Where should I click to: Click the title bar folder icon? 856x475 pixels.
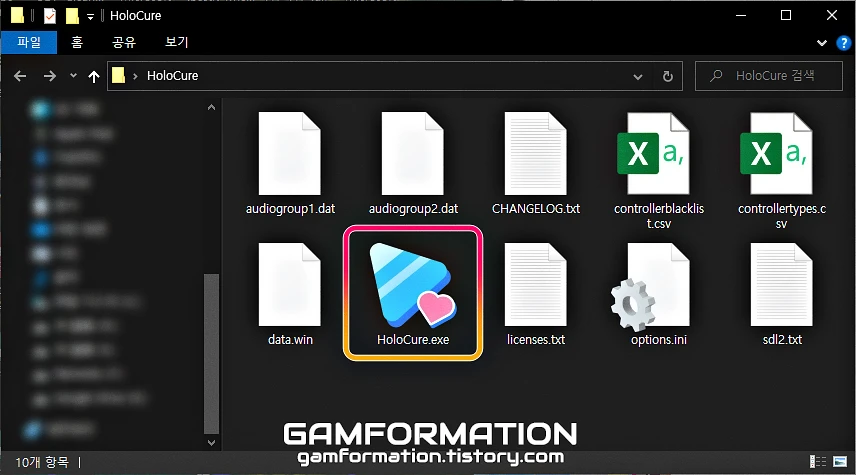(17, 16)
